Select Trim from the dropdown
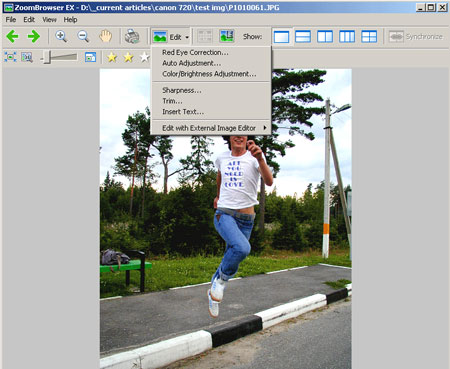The image size is (450, 369). 211,101
